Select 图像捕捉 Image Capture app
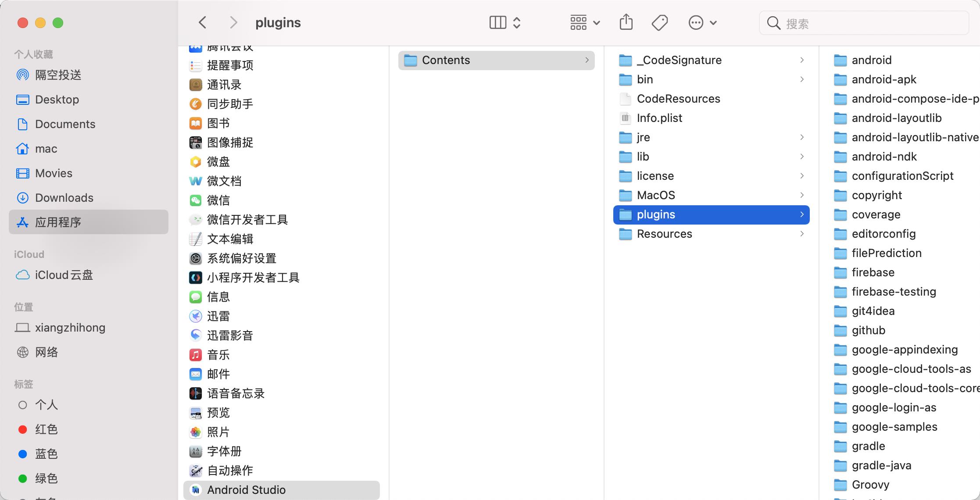The image size is (980, 500). (x=282, y=143)
